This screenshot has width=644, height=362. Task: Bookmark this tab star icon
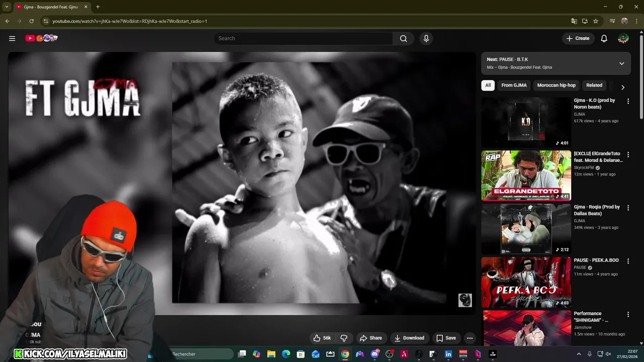pyautogui.click(x=596, y=21)
